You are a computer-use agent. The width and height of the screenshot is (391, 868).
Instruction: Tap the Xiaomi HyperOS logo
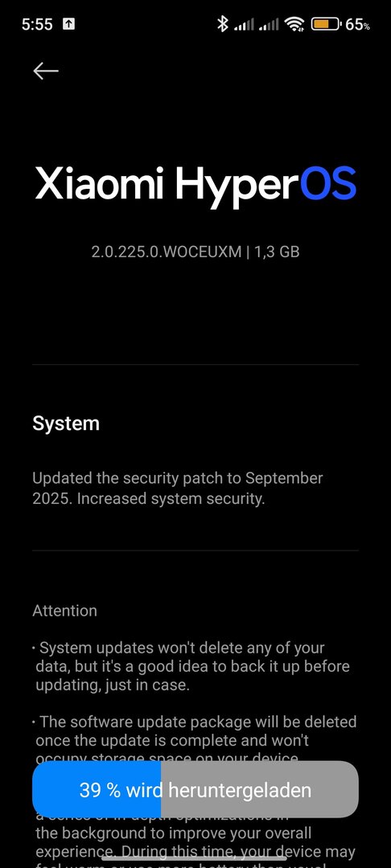tap(195, 184)
